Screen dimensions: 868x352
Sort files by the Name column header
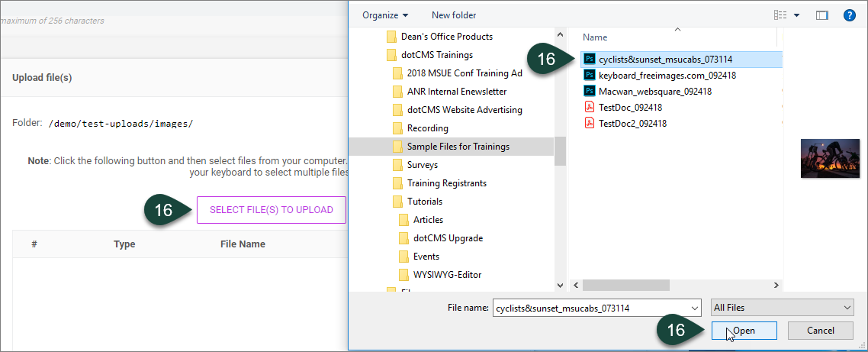coord(595,37)
